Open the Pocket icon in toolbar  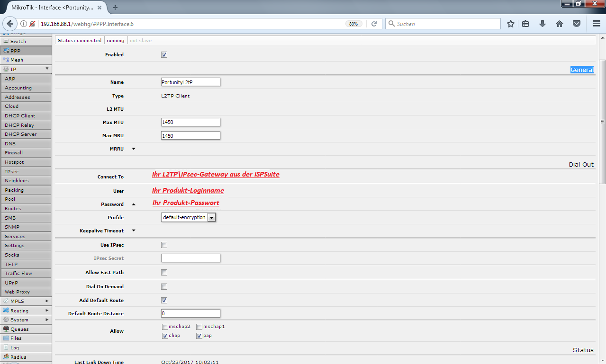click(x=577, y=24)
